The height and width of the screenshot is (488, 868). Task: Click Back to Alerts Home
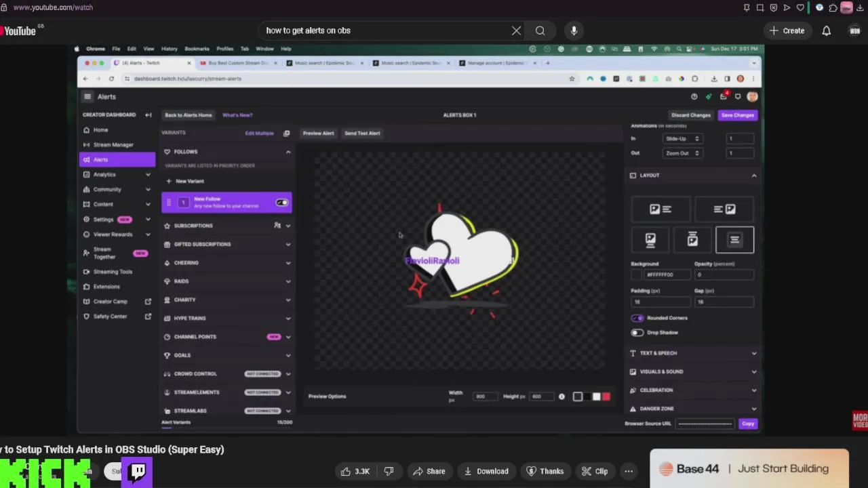tap(188, 115)
